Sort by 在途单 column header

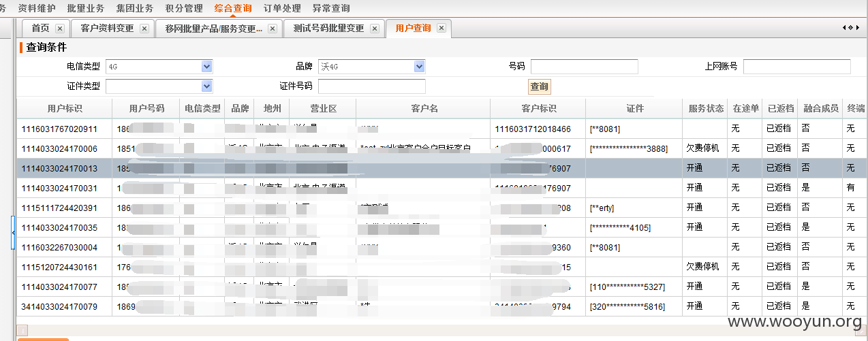(745, 109)
